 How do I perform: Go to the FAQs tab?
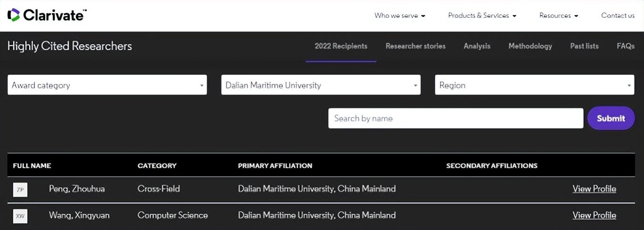click(625, 46)
